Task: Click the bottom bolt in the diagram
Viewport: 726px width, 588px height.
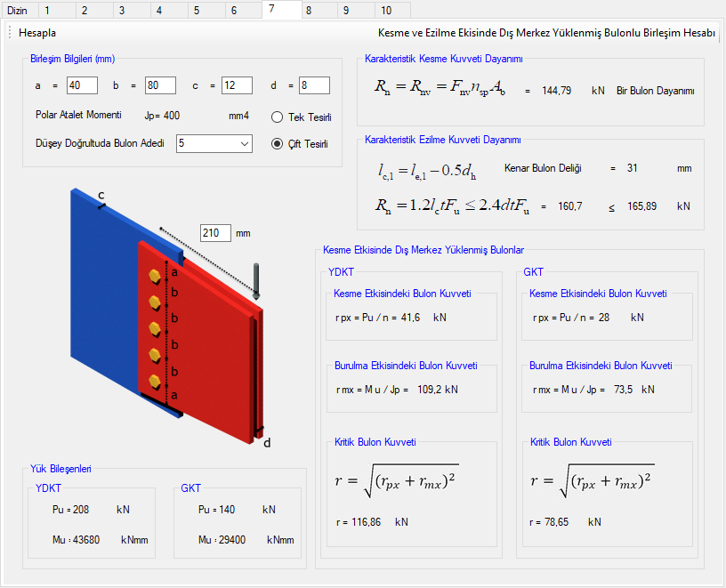Action: [155, 383]
